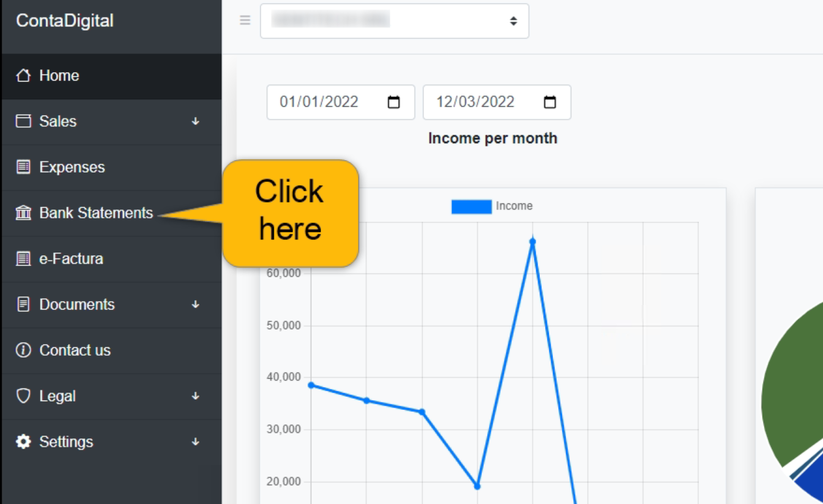Click the Expenses list icon

click(x=23, y=167)
